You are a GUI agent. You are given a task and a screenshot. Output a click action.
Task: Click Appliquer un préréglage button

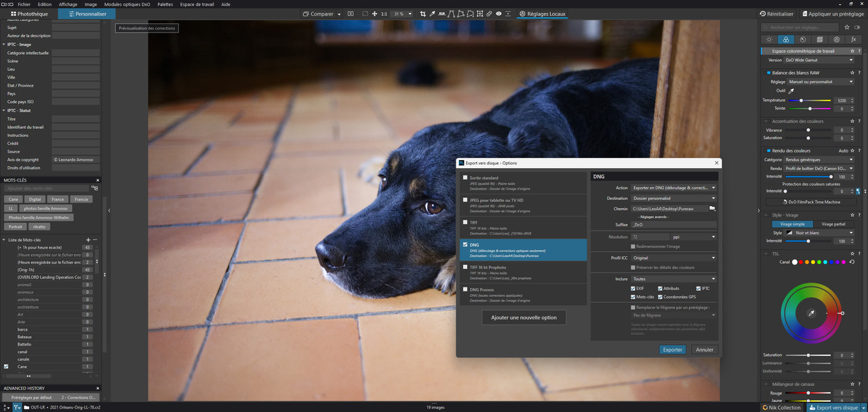tap(833, 14)
